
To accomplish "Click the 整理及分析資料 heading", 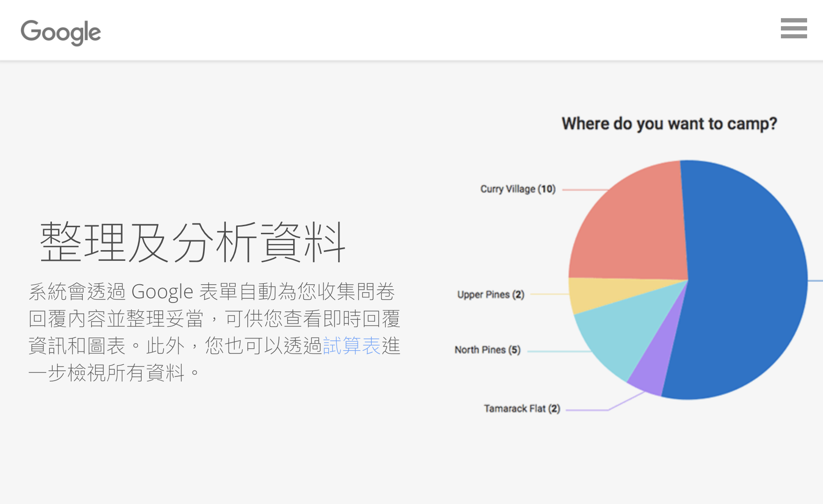I will (193, 242).
